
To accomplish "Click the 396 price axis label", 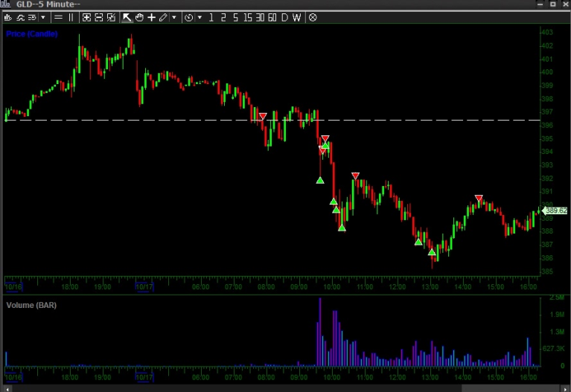I will pos(547,125).
